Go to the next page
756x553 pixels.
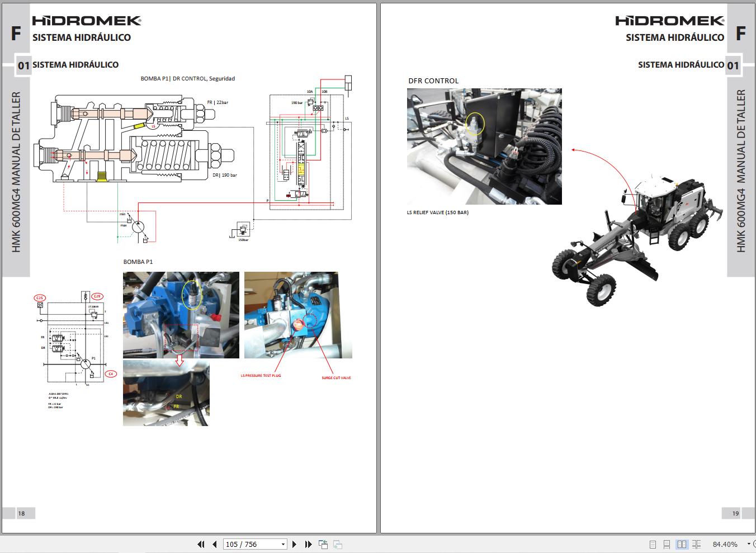pos(295,544)
